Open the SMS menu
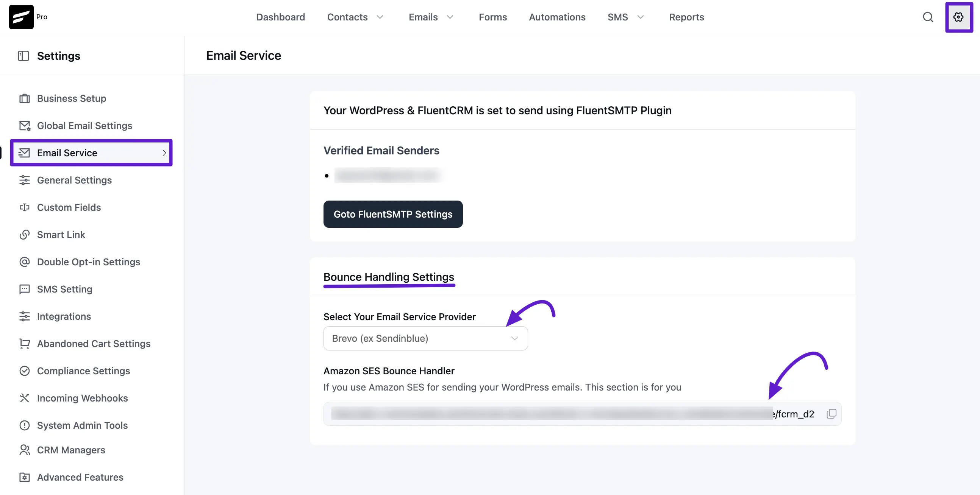The image size is (980, 495). (617, 17)
